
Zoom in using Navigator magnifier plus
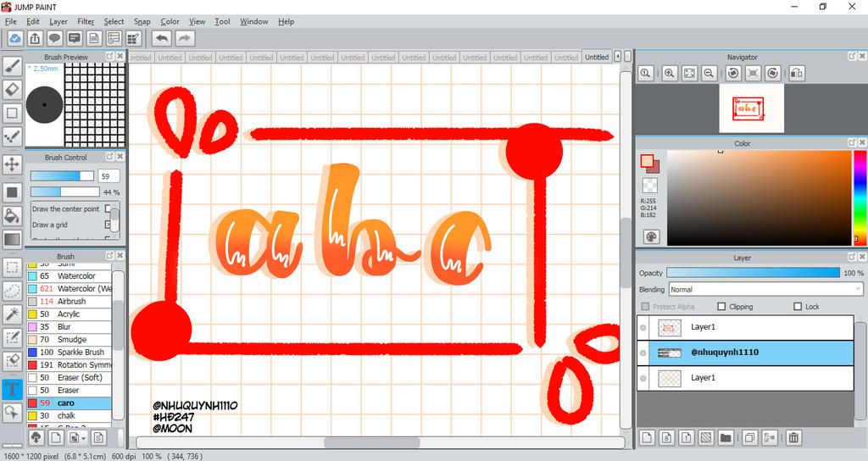670,73
